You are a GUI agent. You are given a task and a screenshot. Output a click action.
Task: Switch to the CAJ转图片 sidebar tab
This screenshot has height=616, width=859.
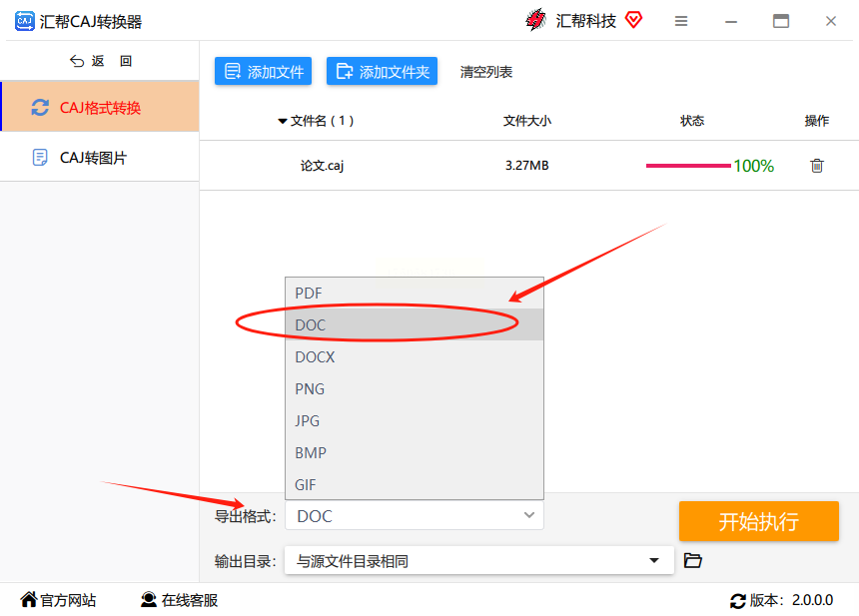pos(100,158)
